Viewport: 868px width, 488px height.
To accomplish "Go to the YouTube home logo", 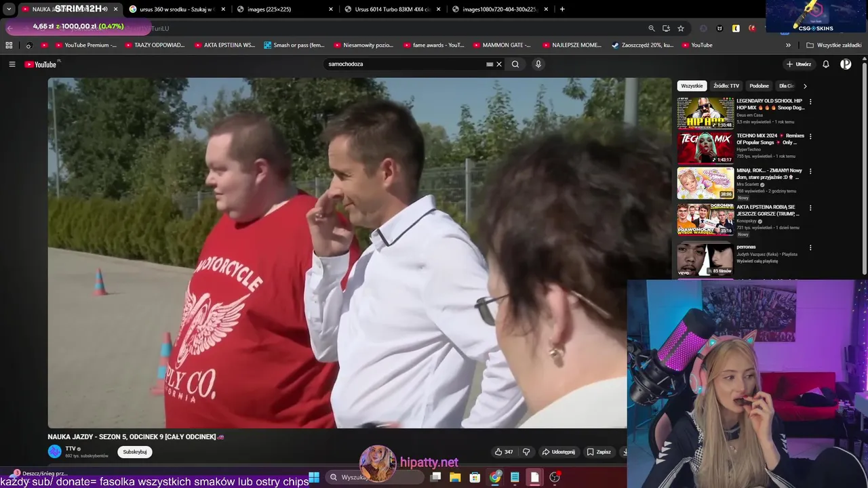I will pyautogui.click(x=41, y=64).
